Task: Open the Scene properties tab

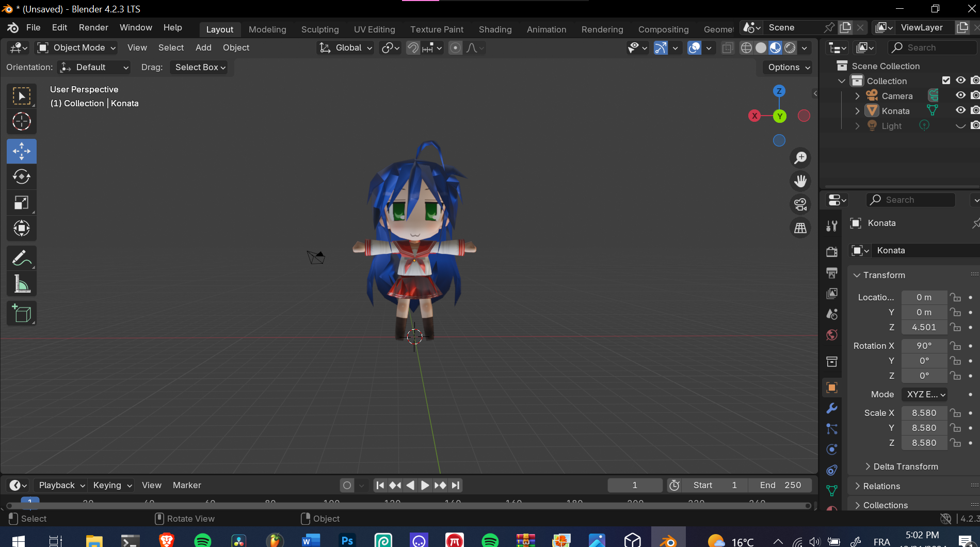Action: tap(832, 314)
